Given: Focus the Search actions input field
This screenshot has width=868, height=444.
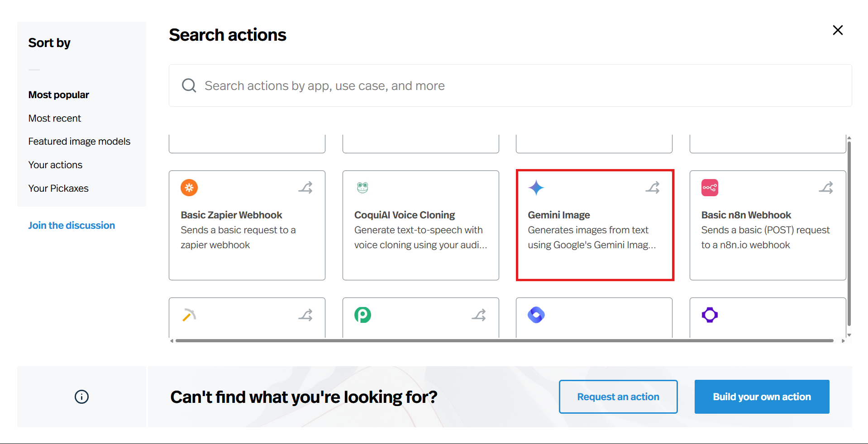Looking at the screenshot, I should coord(510,86).
